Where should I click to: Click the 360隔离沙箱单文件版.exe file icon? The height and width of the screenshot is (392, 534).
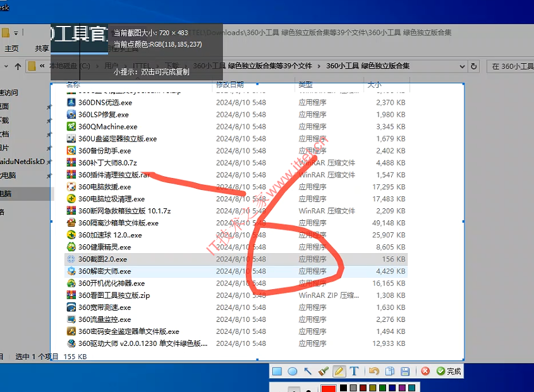point(71,223)
